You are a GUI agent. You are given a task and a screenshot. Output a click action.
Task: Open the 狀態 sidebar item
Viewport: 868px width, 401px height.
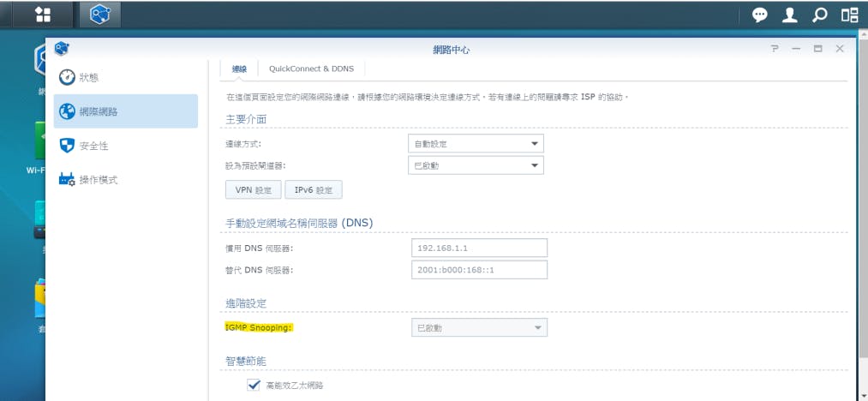pos(126,77)
